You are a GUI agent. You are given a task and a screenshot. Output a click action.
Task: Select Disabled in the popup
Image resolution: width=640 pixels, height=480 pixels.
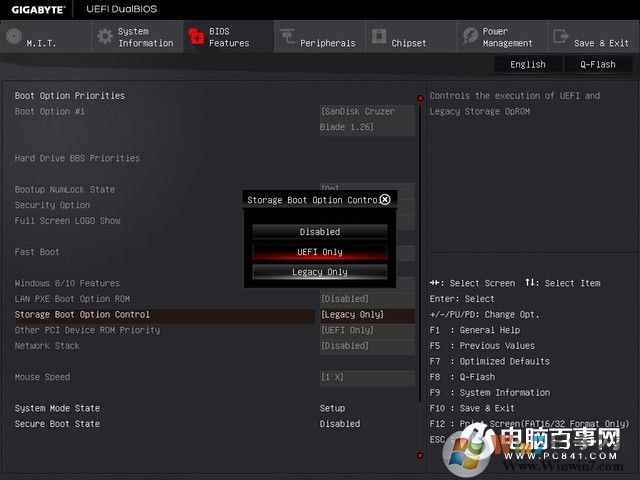coord(319,231)
